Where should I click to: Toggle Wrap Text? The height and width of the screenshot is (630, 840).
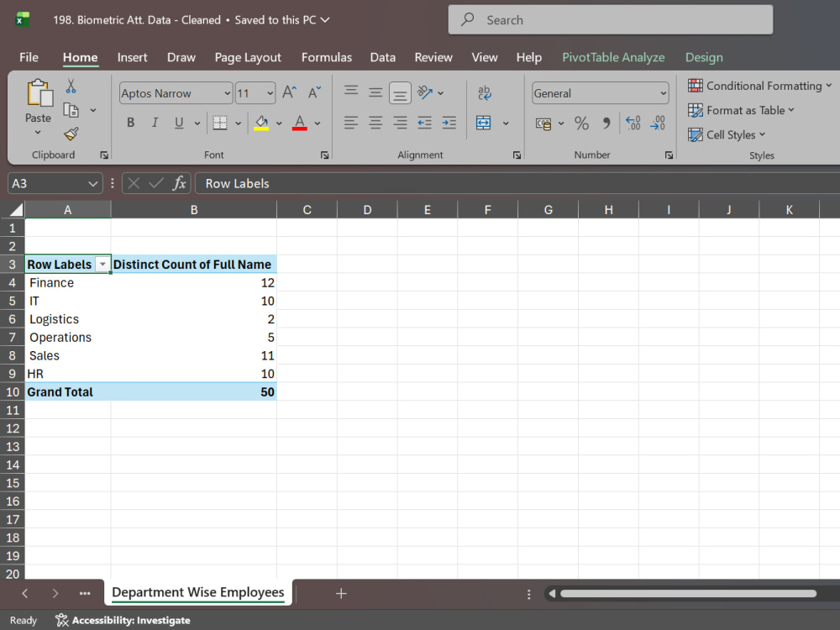click(485, 92)
